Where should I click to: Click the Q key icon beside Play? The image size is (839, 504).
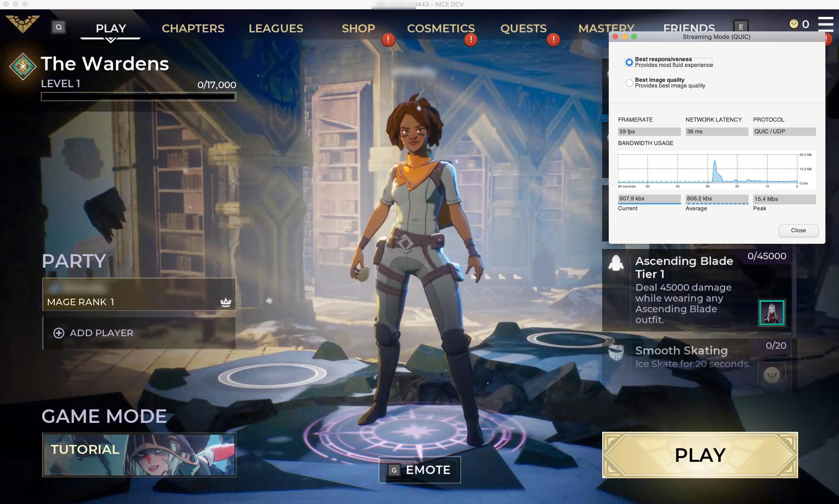tap(59, 27)
